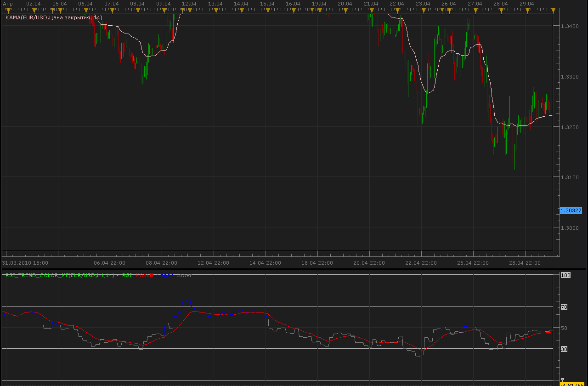Select the RSI_TREND_COLOR_MF indicator title
This screenshot has width=588, height=386.
coord(60,275)
